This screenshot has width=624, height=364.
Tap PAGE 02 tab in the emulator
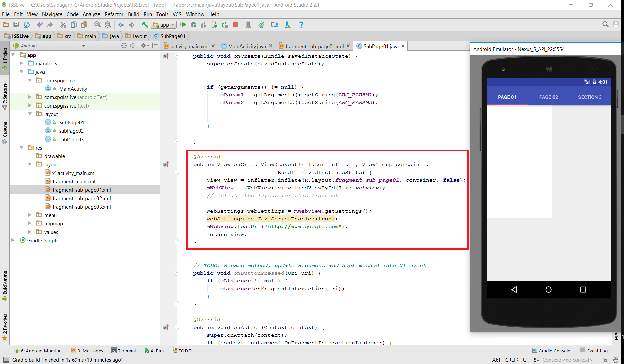[548, 97]
